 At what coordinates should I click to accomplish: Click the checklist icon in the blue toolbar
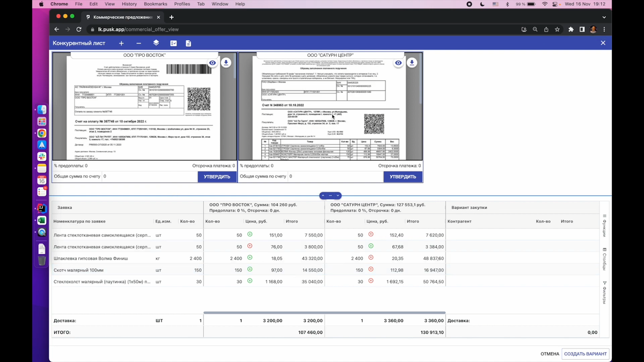pyautogui.click(x=173, y=43)
